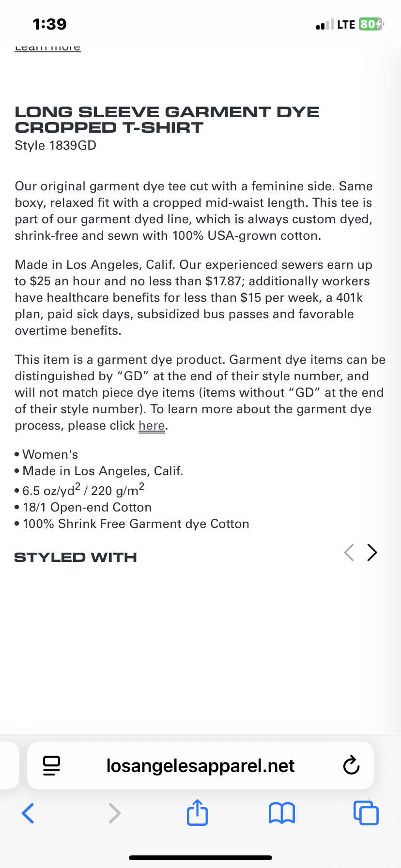Tap the 1:39 clock in status bar

(50, 24)
